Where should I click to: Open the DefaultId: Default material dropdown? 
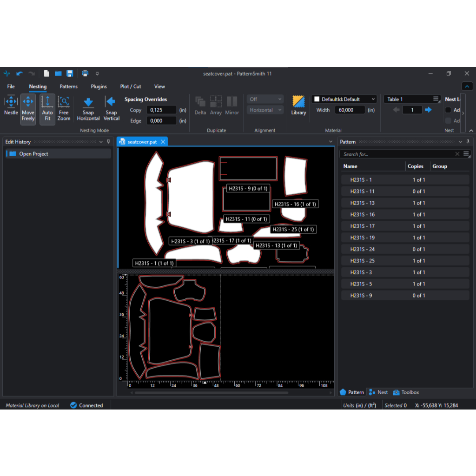click(344, 99)
